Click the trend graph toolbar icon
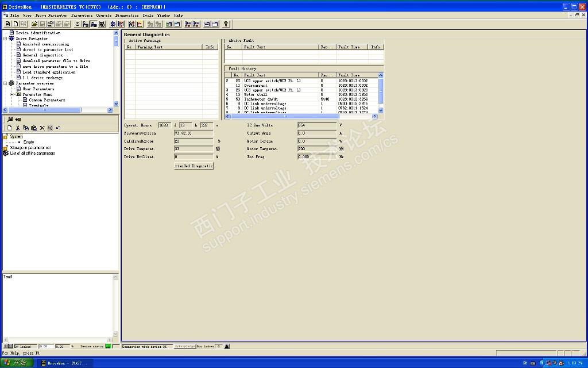588x368 pixels. point(140,24)
